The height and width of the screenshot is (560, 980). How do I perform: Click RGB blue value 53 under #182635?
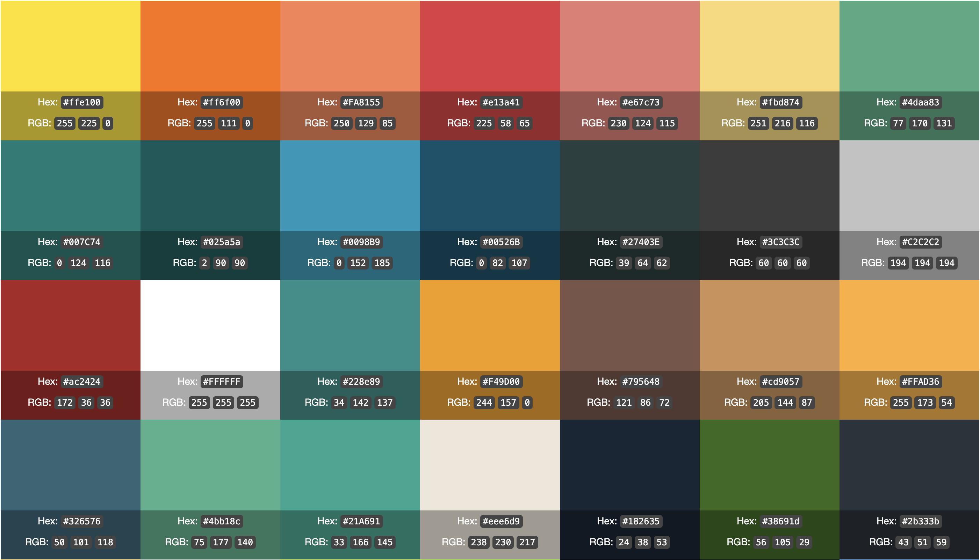coord(661,542)
